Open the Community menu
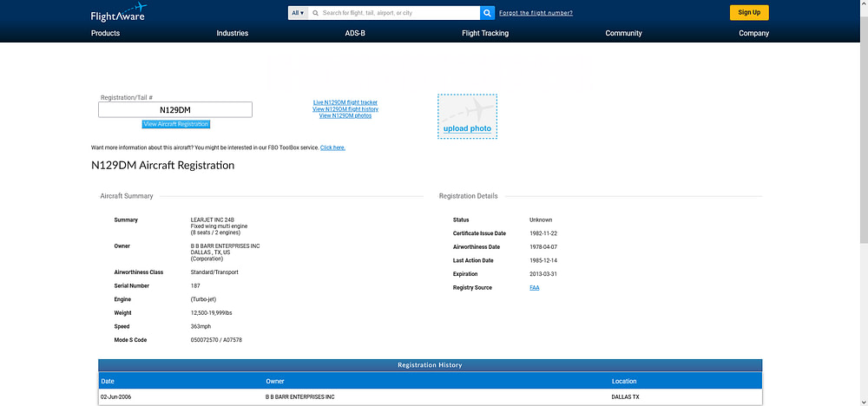Screen dimensions: 868x406 [623, 33]
